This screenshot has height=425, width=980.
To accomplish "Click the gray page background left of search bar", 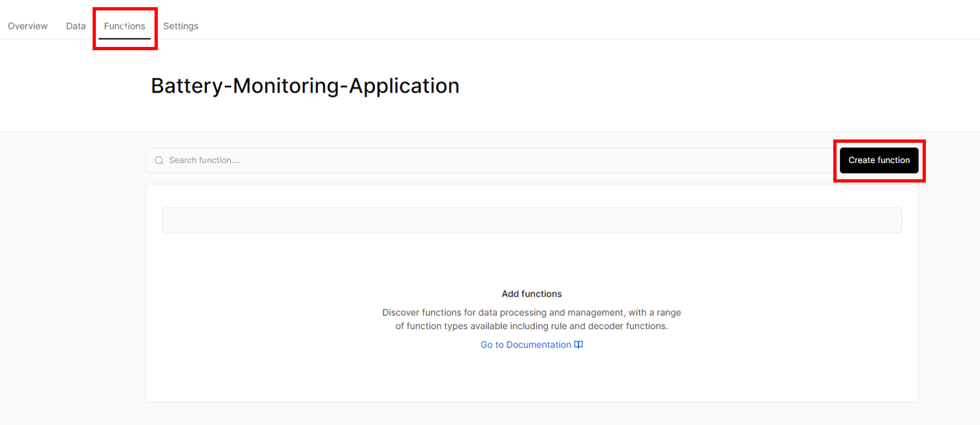I will point(72,261).
